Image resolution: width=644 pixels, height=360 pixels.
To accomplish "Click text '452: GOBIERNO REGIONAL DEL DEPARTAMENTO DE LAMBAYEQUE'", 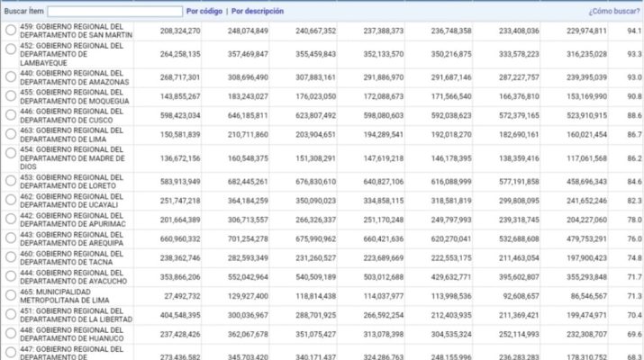I will coord(72,54).
